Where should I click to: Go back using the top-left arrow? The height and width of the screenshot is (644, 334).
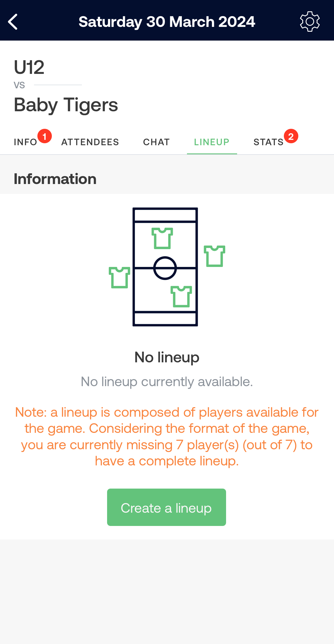coord(13,22)
